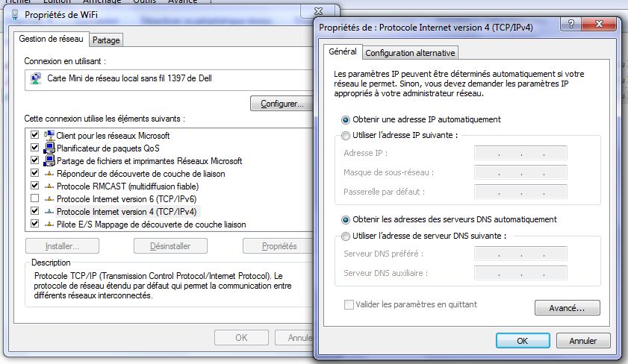Screen dimensions: 628x364
Task: Click OK in the WiFi properties window
Action: pyautogui.click(x=241, y=338)
